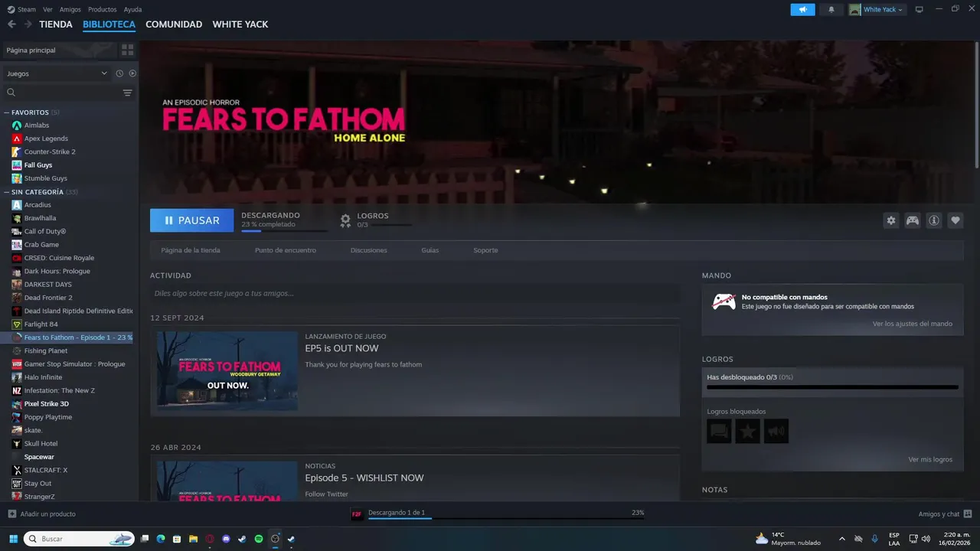Open the notifications bell
The width and height of the screenshot is (980, 551).
click(831, 9)
